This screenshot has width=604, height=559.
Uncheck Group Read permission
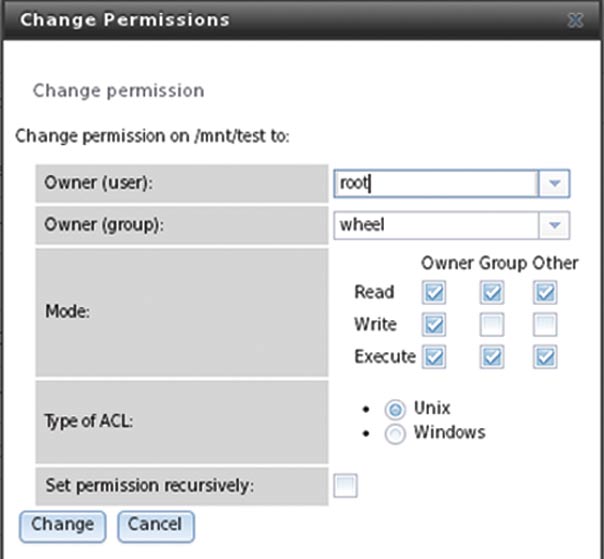[x=492, y=293]
